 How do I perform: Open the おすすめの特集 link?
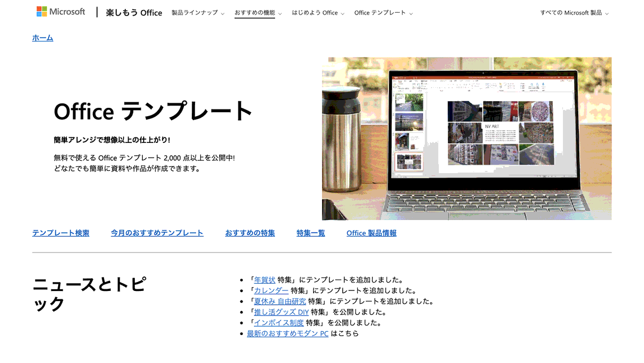click(x=250, y=233)
